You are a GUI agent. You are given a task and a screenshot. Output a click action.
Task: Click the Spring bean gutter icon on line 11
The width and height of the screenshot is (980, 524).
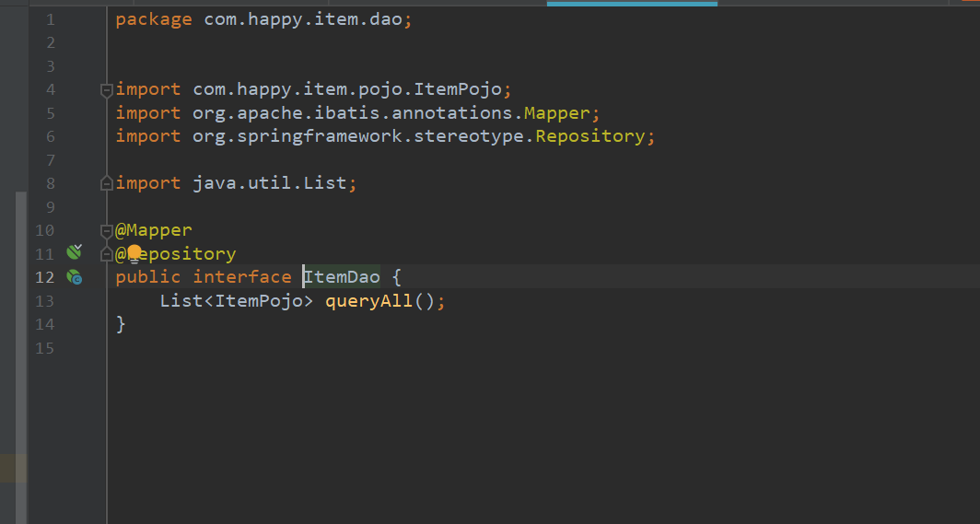click(x=75, y=252)
